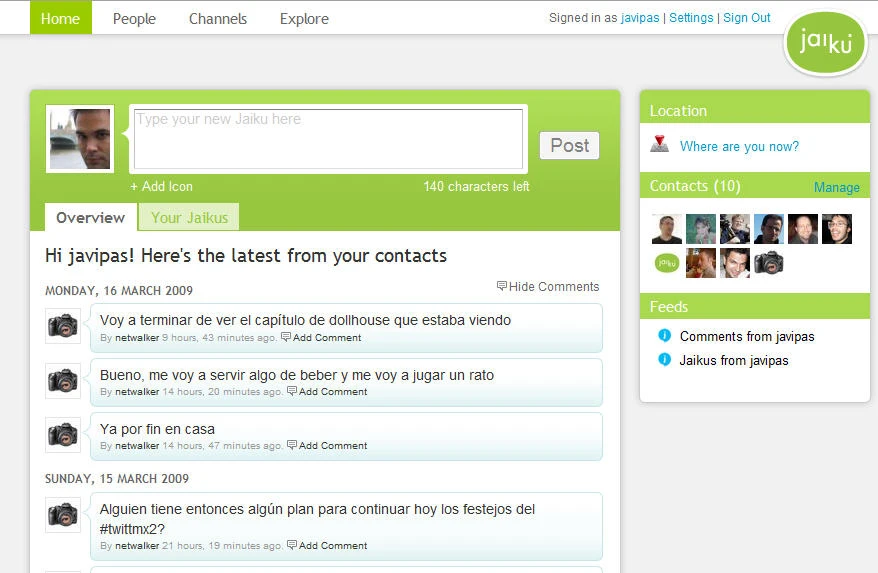Go to the Explore page
Viewport: 878px width, 573px height.
point(304,18)
